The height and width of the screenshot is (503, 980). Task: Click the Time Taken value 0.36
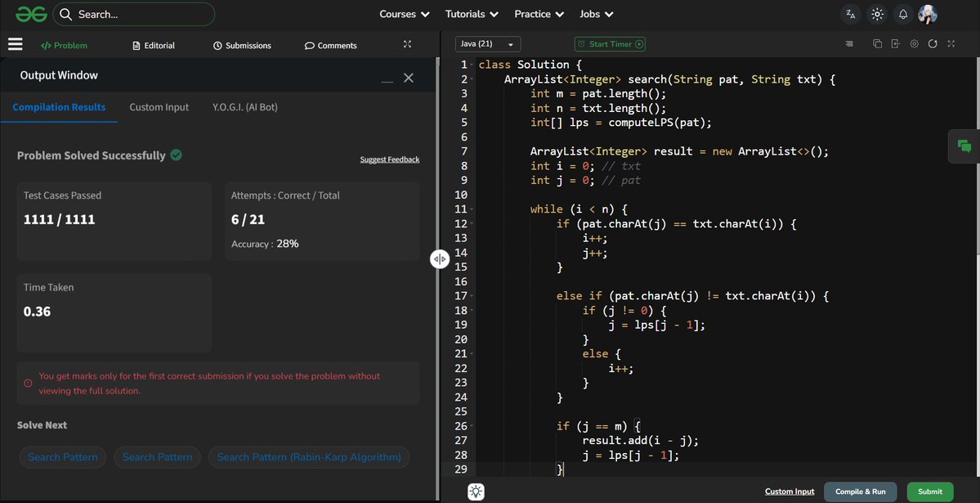(37, 312)
